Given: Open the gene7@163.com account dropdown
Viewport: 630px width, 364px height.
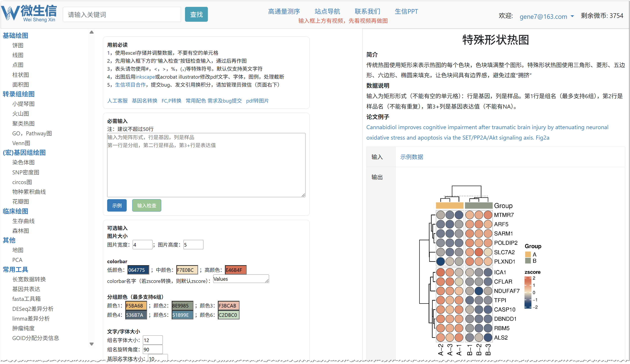Looking at the screenshot, I should click(547, 16).
